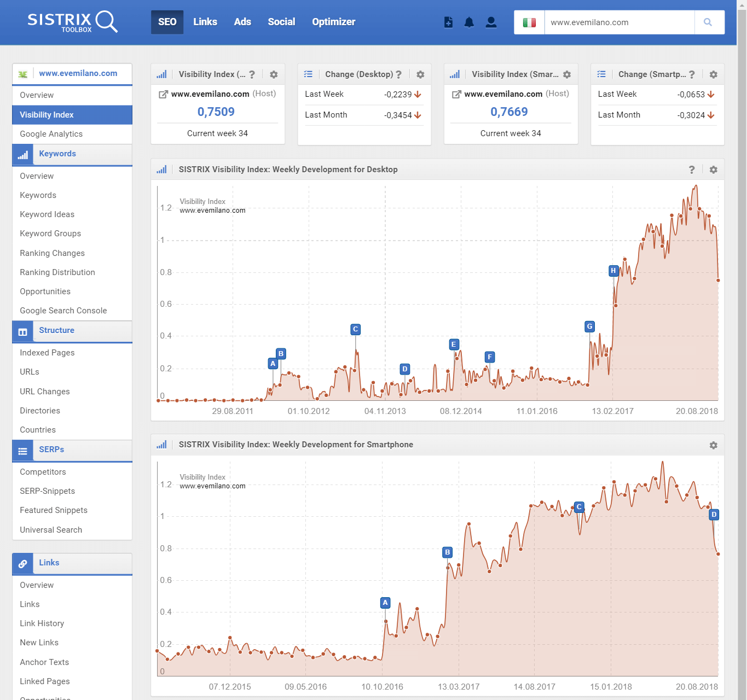Switch to the Ads tab

(x=242, y=22)
